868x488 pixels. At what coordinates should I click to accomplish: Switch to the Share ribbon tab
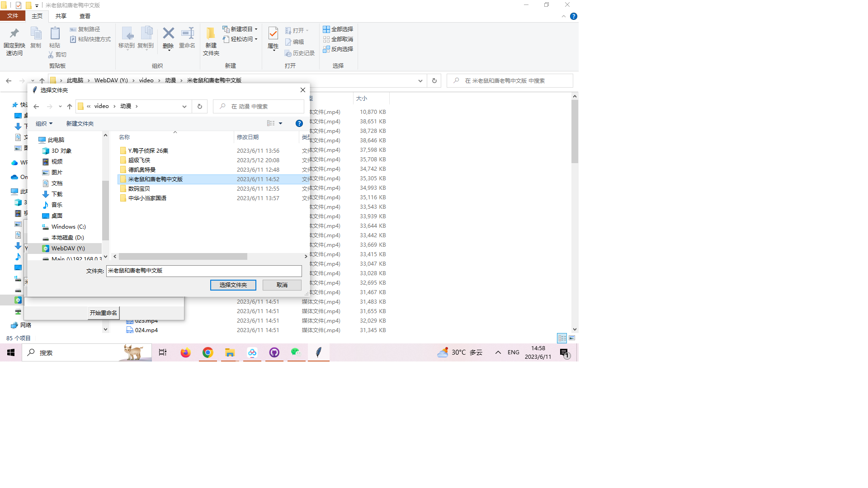61,16
